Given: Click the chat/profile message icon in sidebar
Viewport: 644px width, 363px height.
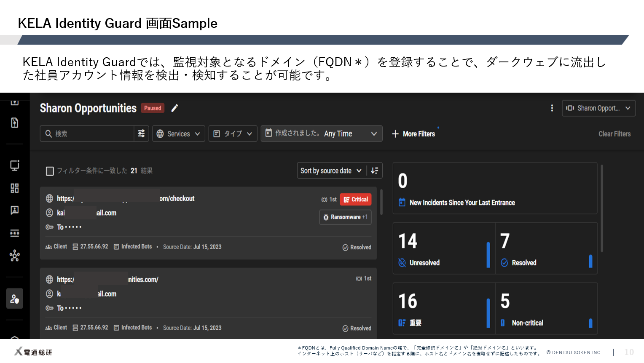Looking at the screenshot, I should click(14, 211).
